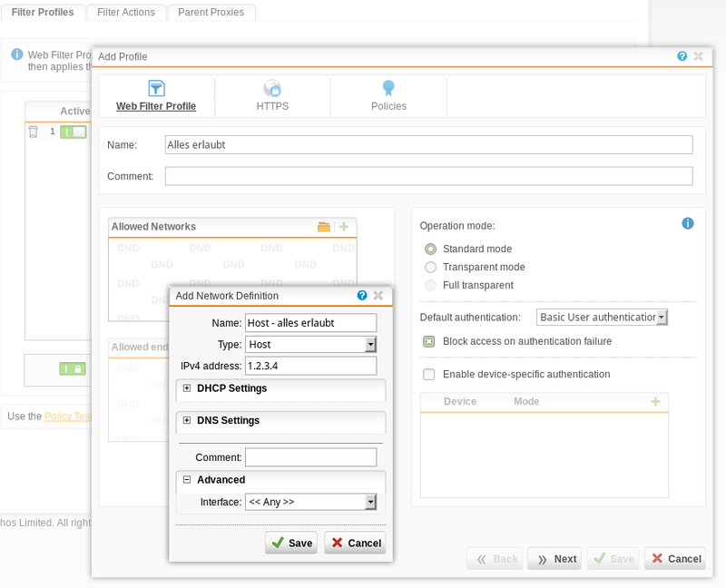The image size is (726, 588).
Task: Click the Policies step pin icon
Action: 388,90
